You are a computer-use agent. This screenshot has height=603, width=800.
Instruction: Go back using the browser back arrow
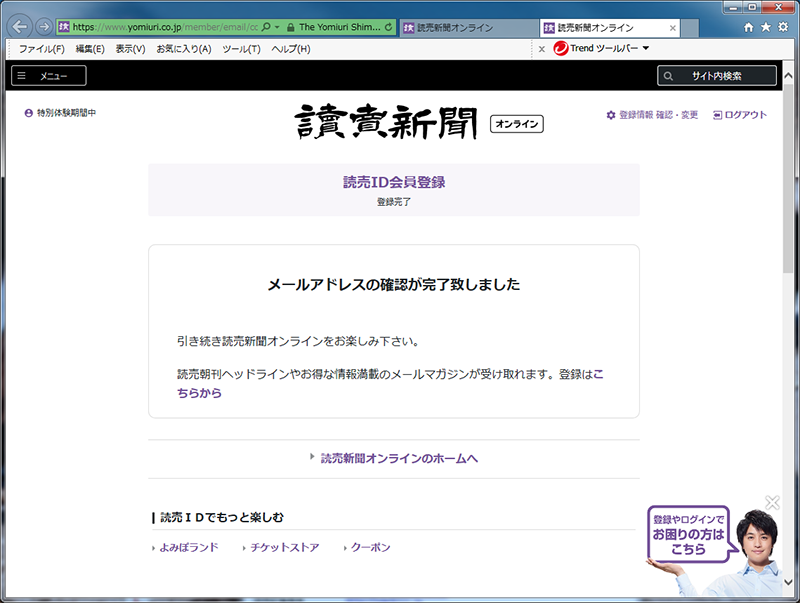[x=20, y=27]
